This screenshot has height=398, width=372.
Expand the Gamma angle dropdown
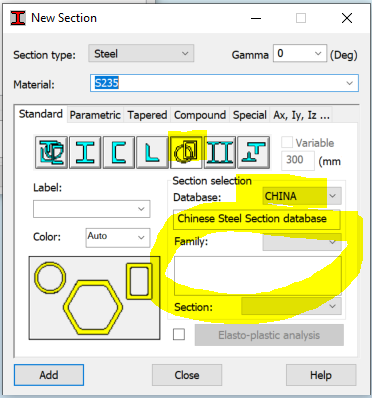300,53
